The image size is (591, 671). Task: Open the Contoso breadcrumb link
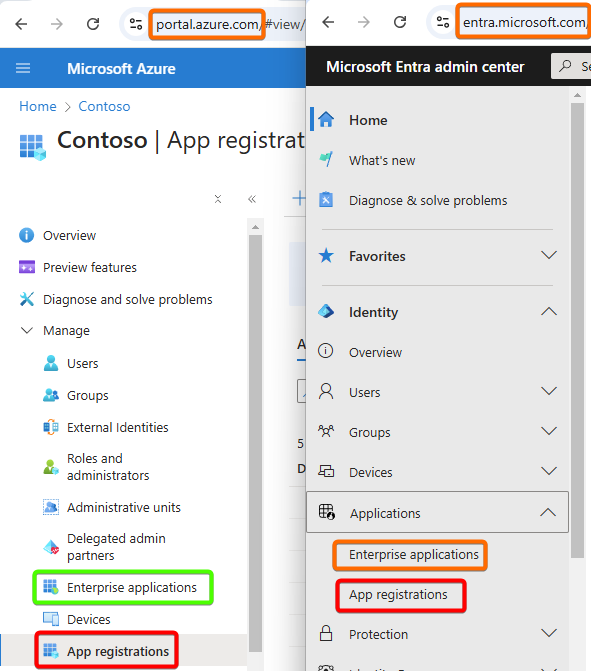(104, 106)
